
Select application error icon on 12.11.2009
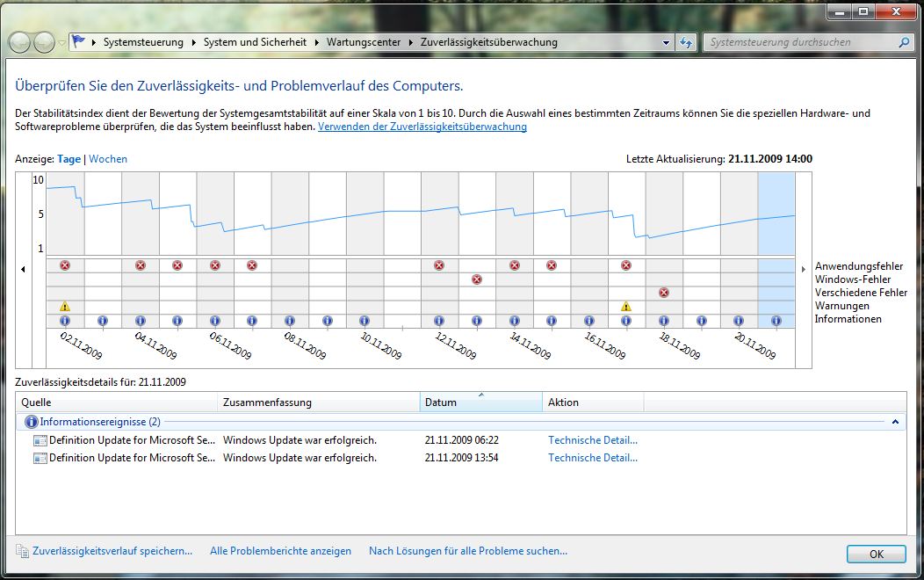439,265
